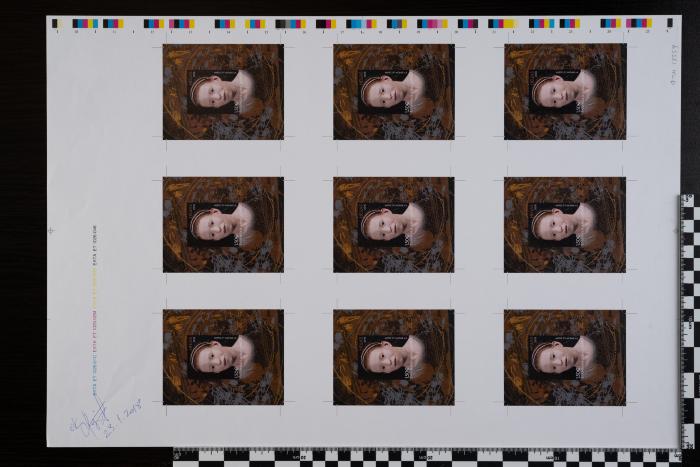Select the stamp in bottom row, left column
The width and height of the screenshot is (700, 467).
coord(223,357)
